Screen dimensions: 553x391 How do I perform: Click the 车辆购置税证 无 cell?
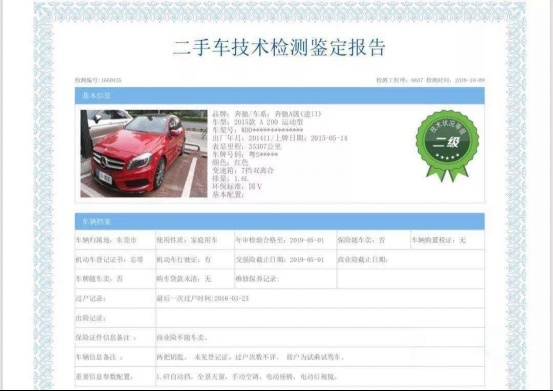coord(448,240)
